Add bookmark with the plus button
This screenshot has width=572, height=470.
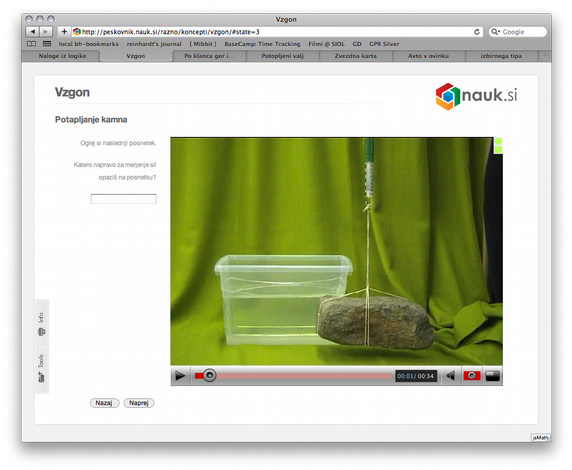[x=64, y=32]
